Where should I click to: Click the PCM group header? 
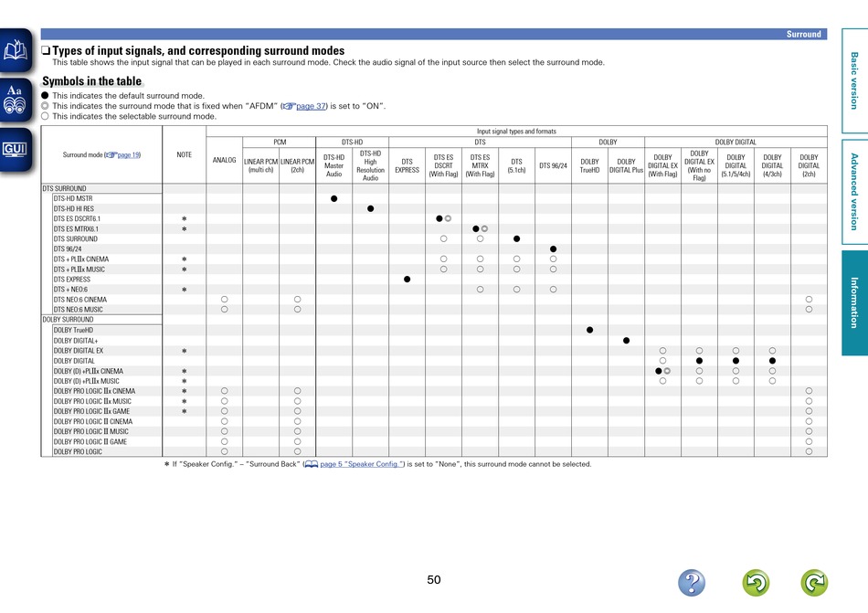[x=280, y=143]
